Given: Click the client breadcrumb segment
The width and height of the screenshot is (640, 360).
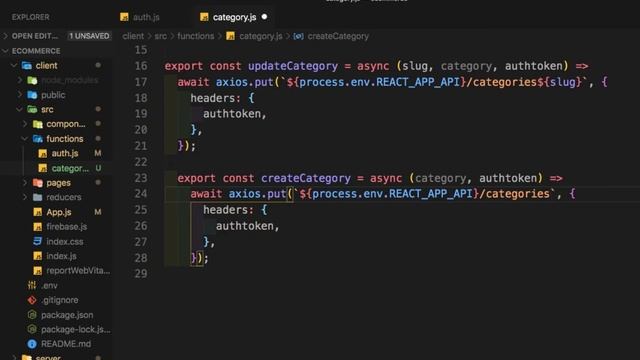Looking at the screenshot, I should click(133, 36).
